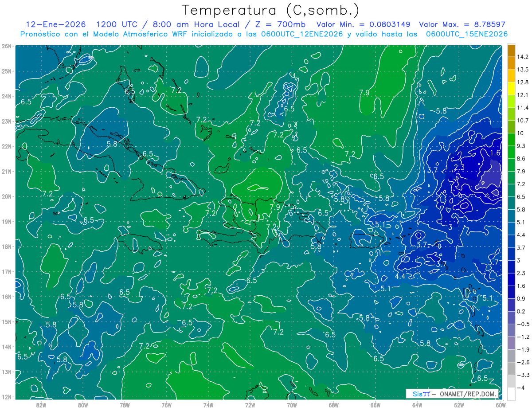Viewport: 532px width, 411px height.
Task: Click the "2.3" contour label on the map
Action: [459, 167]
